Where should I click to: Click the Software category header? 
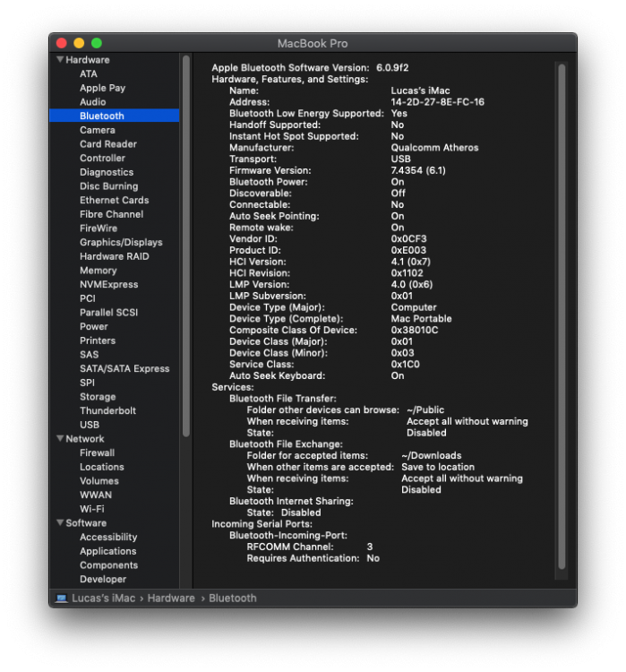pyautogui.click(x=86, y=523)
